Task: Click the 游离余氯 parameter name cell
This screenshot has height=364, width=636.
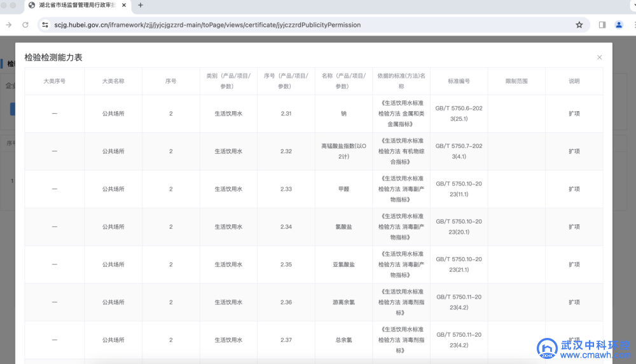Action: pos(343,302)
